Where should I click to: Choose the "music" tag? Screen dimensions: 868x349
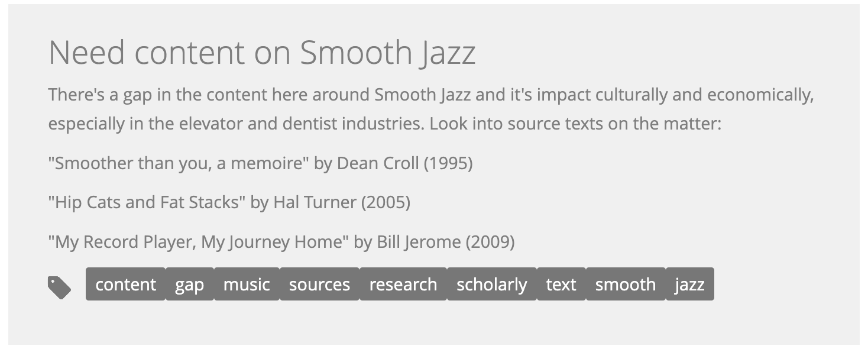[247, 284]
